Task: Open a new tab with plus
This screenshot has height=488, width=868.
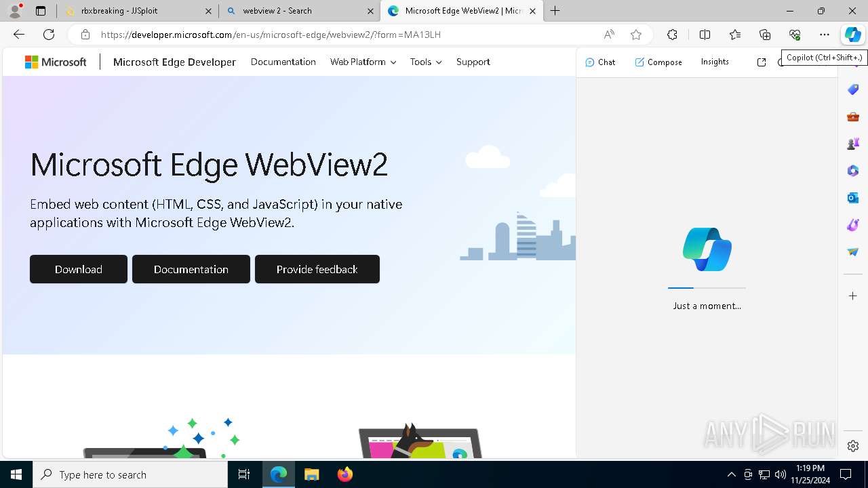Action: coord(555,11)
